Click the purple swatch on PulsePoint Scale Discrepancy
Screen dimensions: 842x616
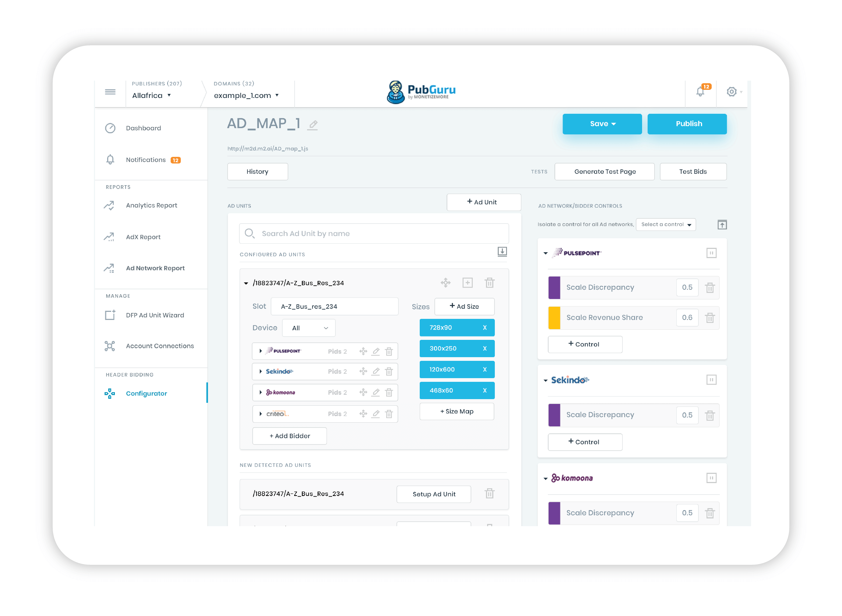(x=554, y=288)
